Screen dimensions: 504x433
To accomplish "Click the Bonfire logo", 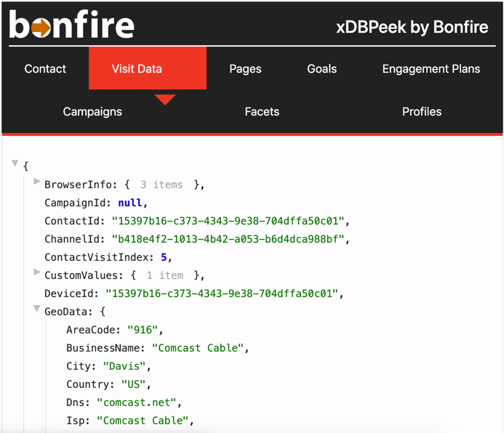I will point(71,24).
